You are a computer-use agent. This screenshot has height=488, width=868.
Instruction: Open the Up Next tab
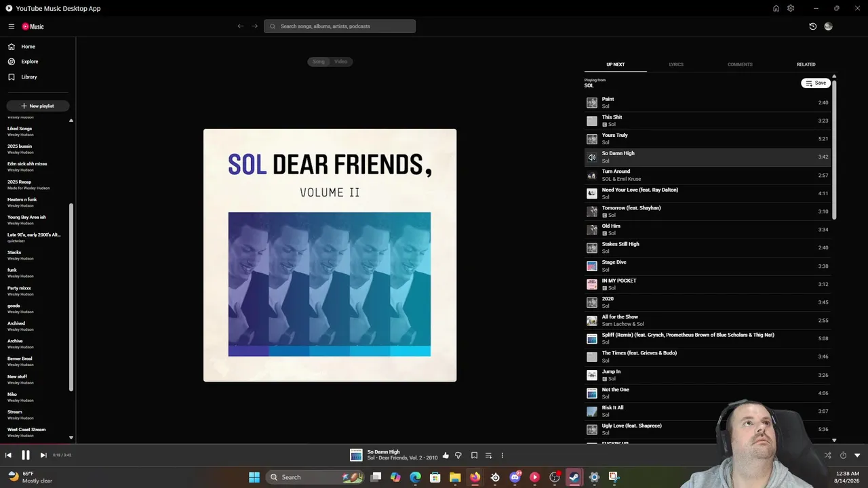coord(616,64)
